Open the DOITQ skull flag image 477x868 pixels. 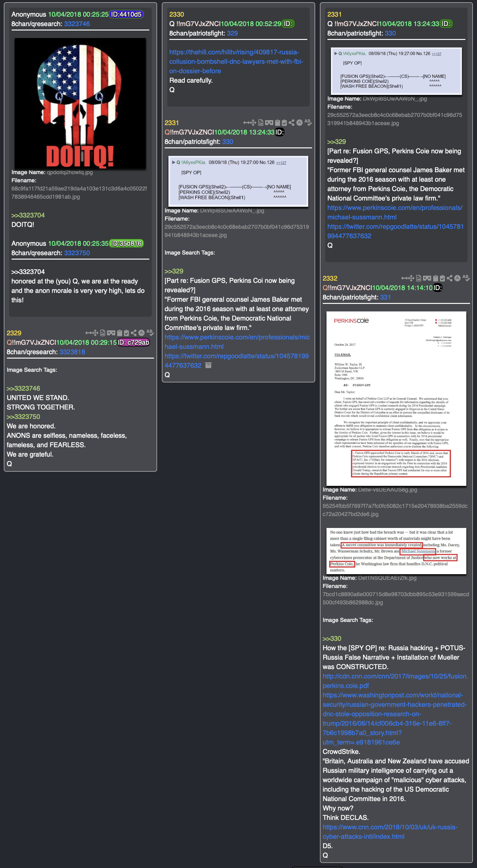(80, 103)
